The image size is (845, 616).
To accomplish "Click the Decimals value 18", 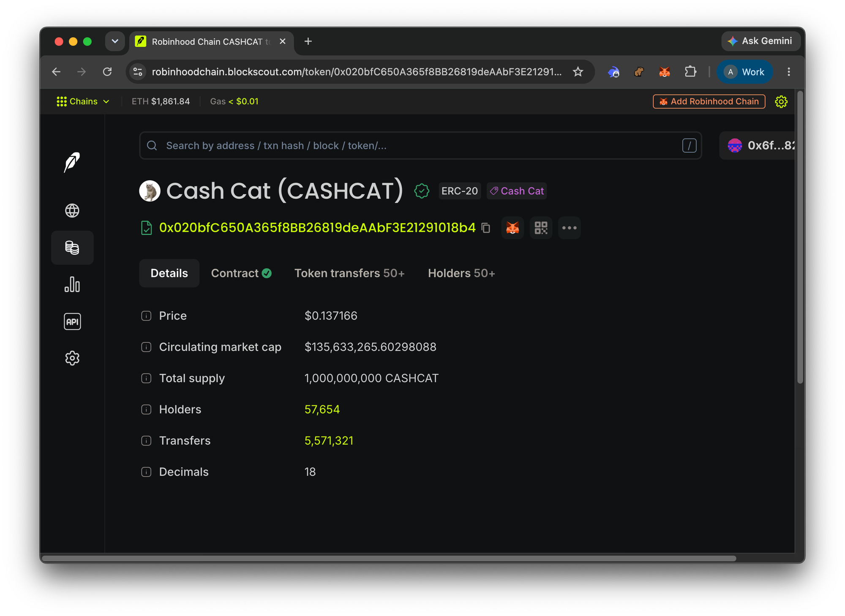I will tap(310, 472).
